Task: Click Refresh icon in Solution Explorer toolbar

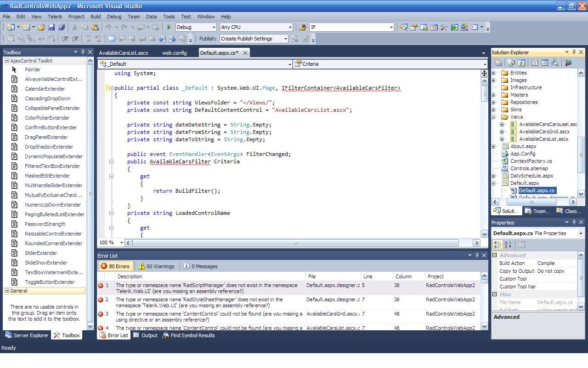Action: (x=521, y=63)
